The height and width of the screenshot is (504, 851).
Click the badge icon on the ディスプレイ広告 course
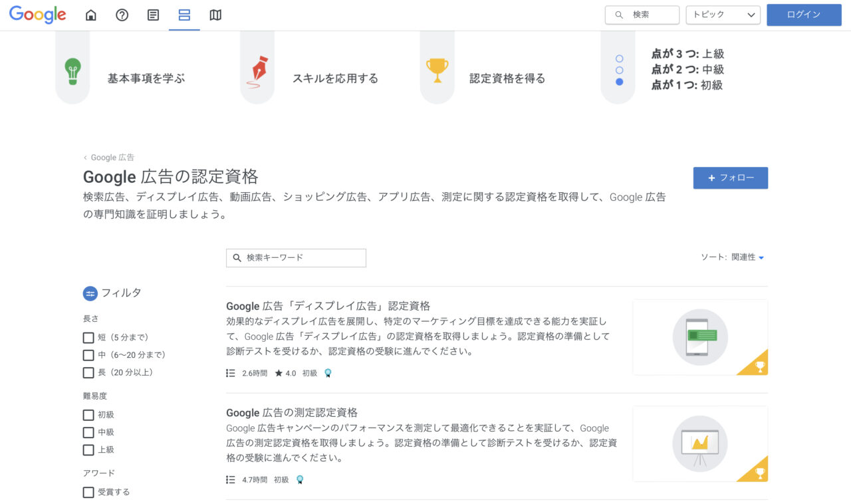coord(327,373)
